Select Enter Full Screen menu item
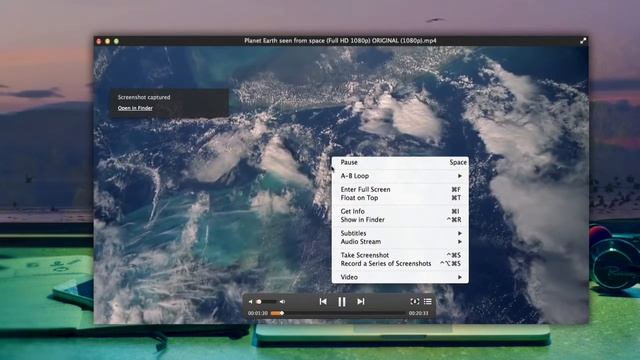Screen dimensions: 640x360 (x=400, y=189)
